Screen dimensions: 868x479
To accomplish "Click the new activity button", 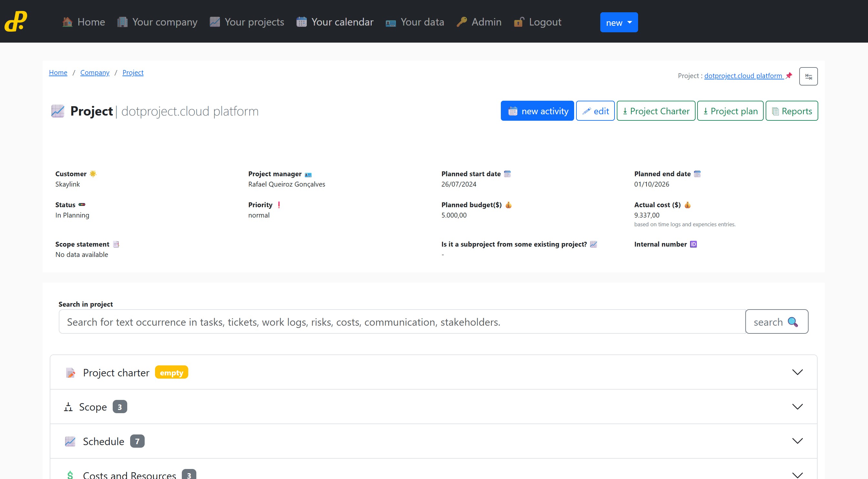I will (x=537, y=111).
